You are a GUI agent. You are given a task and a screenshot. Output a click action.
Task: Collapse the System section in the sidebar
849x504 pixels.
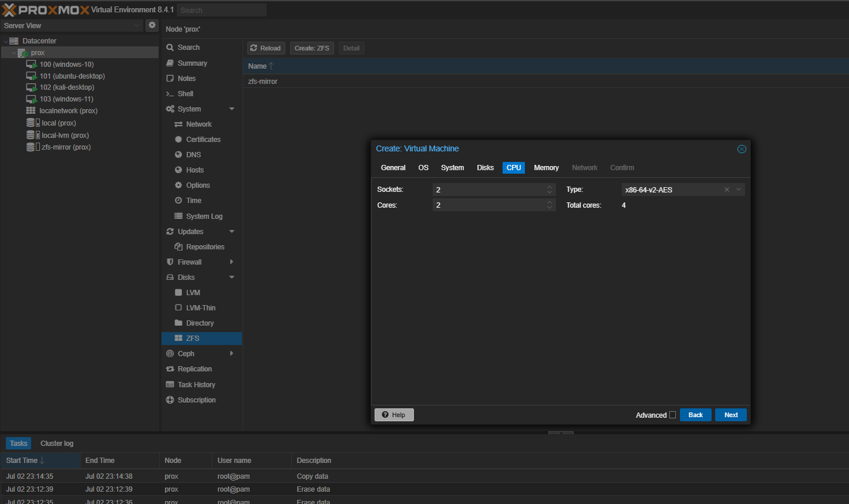[x=233, y=109]
